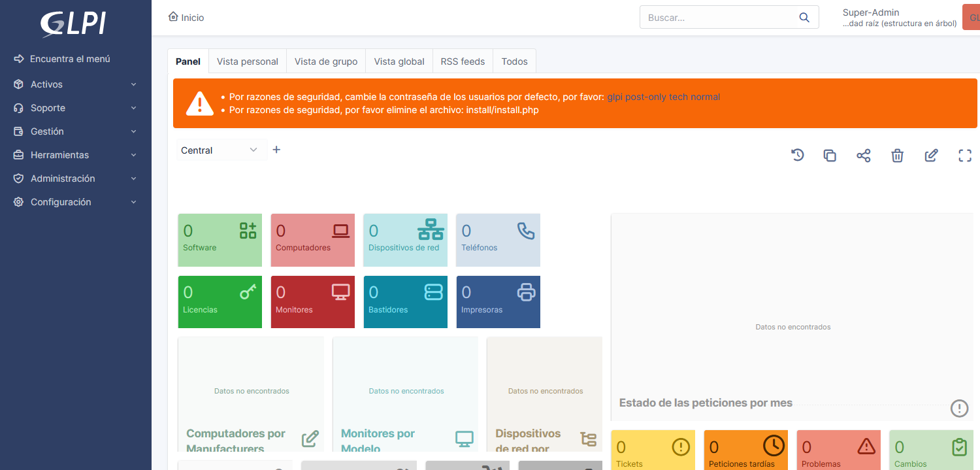
Task: Click the glpi default user link
Action: [x=614, y=97]
